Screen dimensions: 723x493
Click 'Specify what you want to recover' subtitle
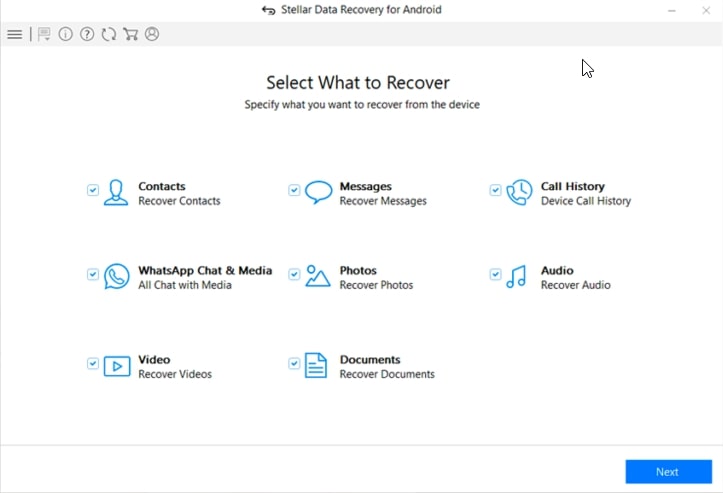tap(362, 105)
